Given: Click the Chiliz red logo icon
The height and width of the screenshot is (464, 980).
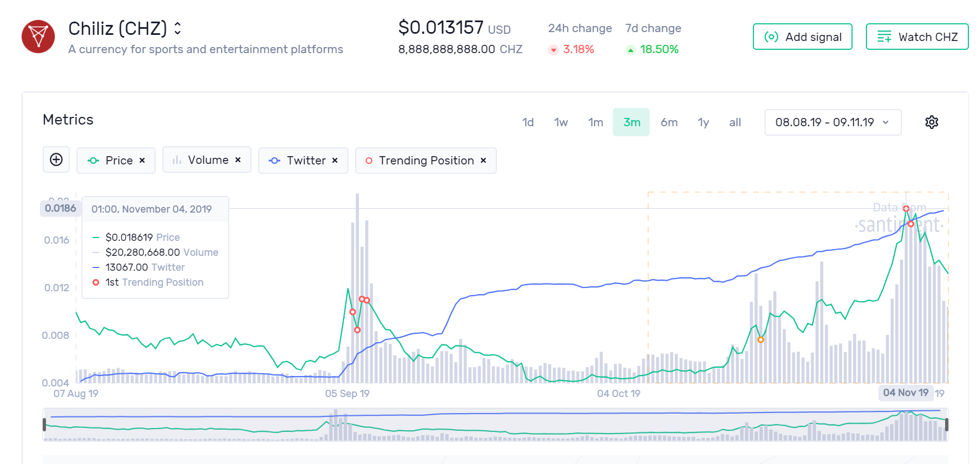Looking at the screenshot, I should [38, 37].
